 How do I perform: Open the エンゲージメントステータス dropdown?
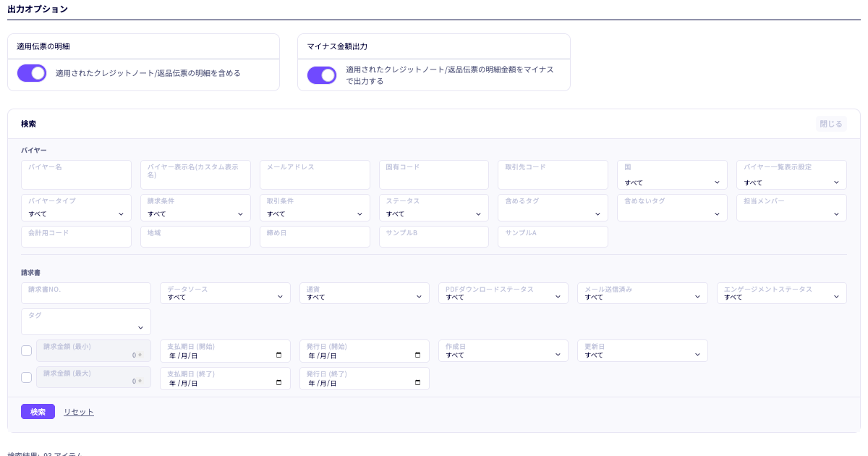[x=782, y=293]
